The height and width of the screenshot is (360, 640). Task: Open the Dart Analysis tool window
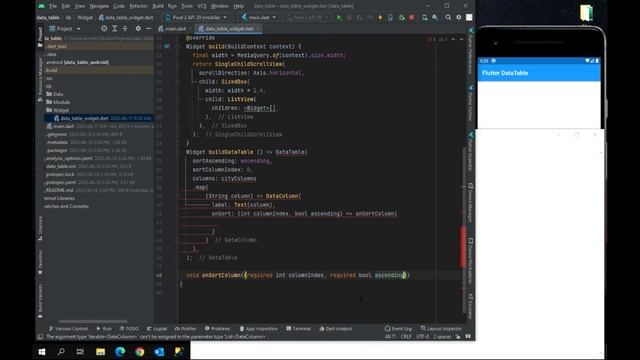[x=336, y=329]
